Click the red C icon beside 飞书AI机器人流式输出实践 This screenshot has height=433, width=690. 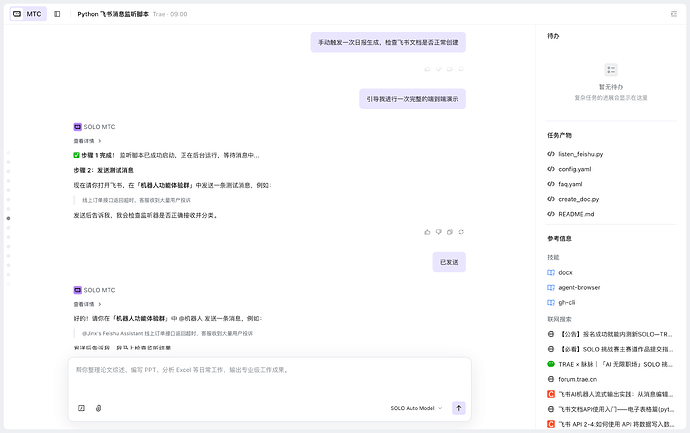click(551, 394)
